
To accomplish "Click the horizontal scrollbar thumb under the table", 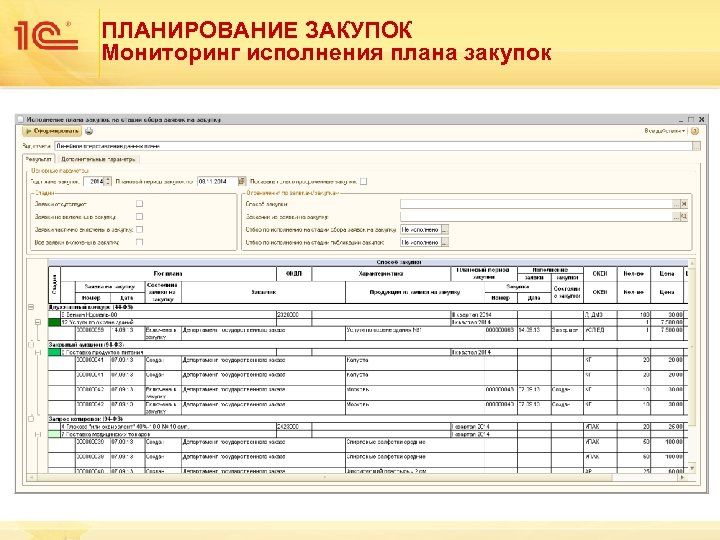I will tap(324, 478).
